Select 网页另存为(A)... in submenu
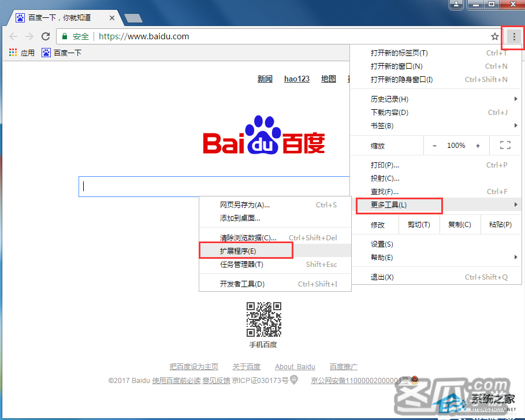The image size is (525, 420). (x=275, y=205)
